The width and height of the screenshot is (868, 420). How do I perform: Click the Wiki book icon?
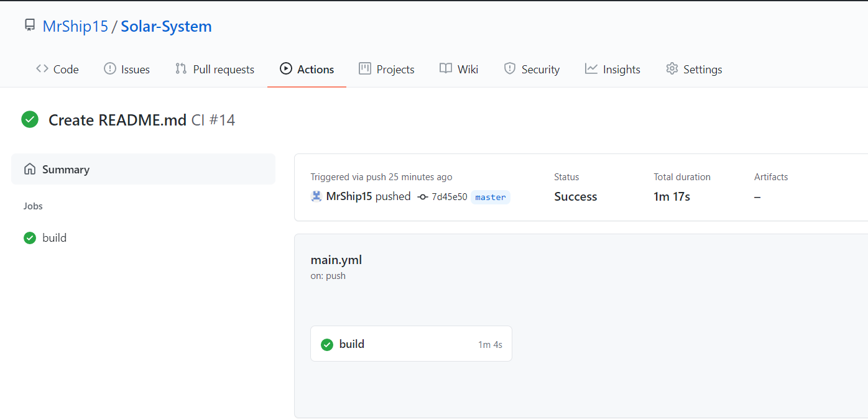446,68
